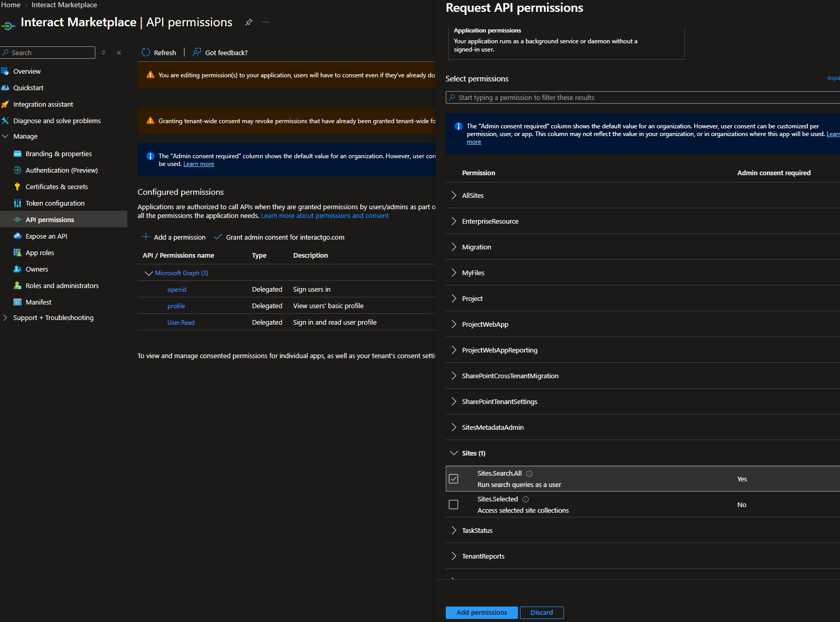Click the Diagnose and solve problems wrench icon
Viewport: 840px width, 622px height.
pyautogui.click(x=5, y=121)
